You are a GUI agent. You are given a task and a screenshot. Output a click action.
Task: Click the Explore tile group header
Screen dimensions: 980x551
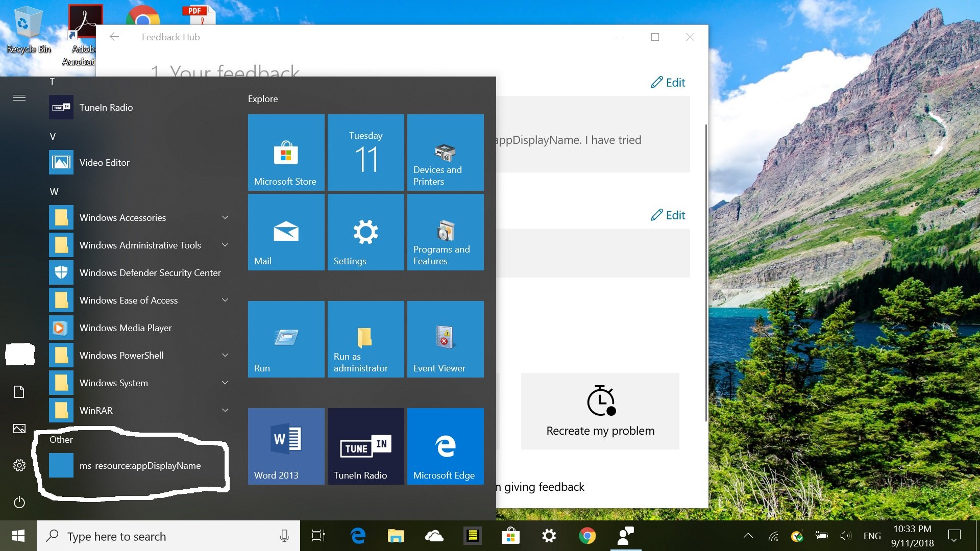pos(263,98)
